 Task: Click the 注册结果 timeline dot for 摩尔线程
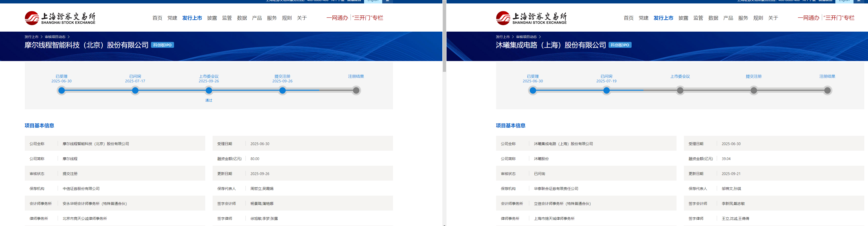click(356, 90)
